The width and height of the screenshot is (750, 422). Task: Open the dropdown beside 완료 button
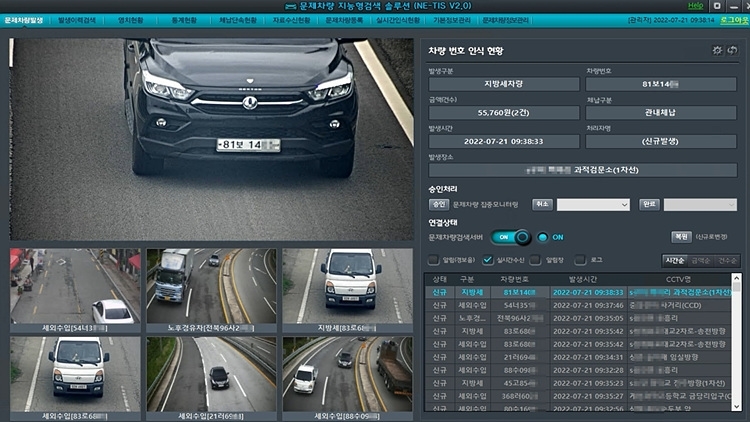pyautogui.click(x=700, y=204)
